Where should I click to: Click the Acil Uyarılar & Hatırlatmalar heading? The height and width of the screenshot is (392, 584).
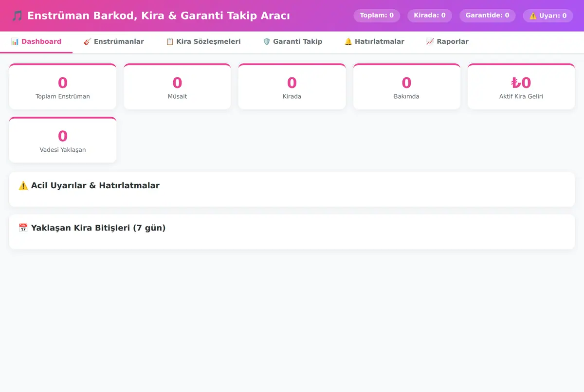point(89,186)
